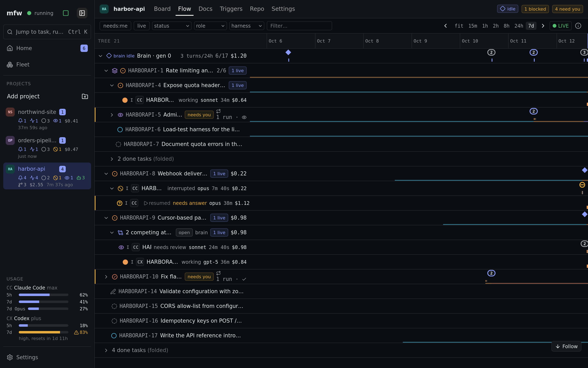Expand the 2 done tasks folded row
The height and width of the screenshot is (368, 588).
[x=112, y=159]
